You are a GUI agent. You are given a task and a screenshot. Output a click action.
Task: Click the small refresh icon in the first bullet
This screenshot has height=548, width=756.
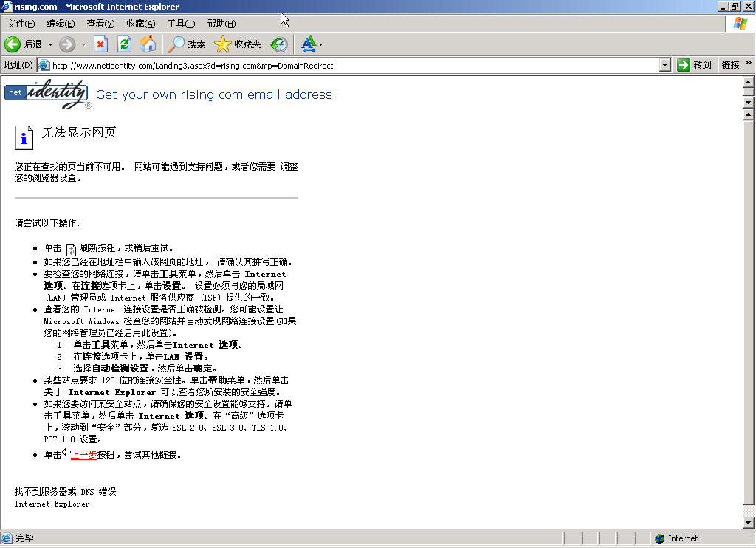pos(71,250)
